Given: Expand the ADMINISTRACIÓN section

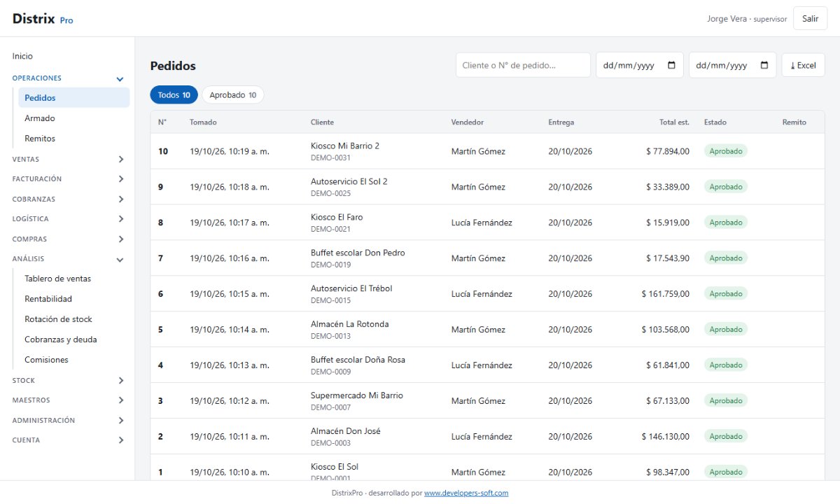Looking at the screenshot, I should (67, 421).
